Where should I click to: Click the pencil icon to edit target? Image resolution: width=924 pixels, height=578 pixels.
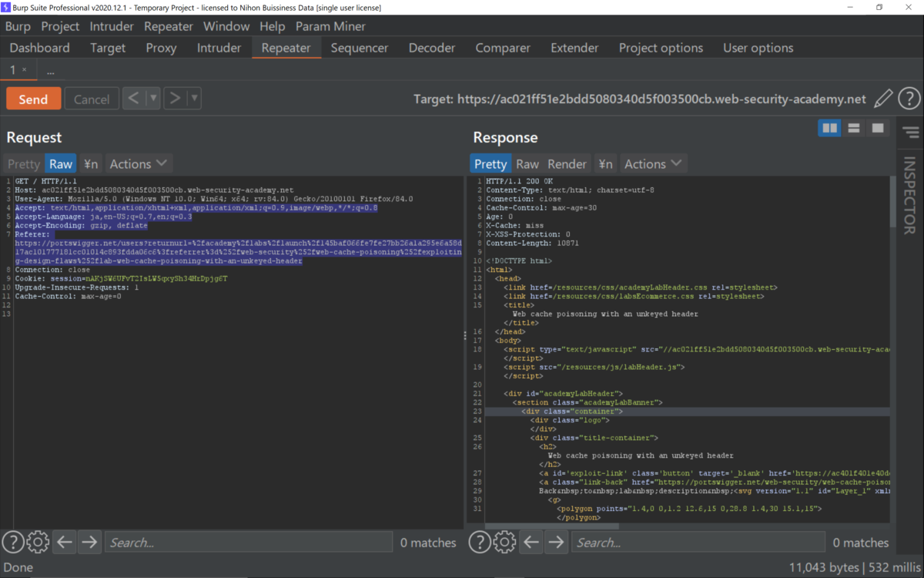pos(883,99)
